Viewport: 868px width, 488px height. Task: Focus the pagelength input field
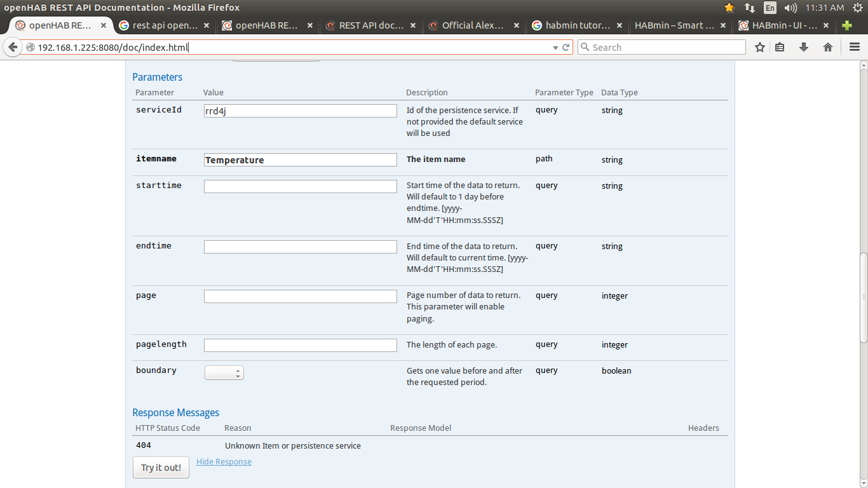(300, 345)
